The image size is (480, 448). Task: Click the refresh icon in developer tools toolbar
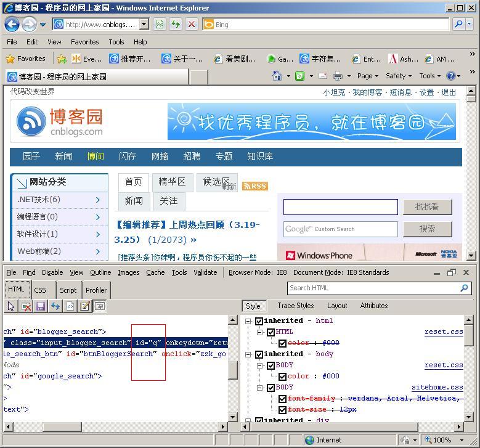pos(55,306)
